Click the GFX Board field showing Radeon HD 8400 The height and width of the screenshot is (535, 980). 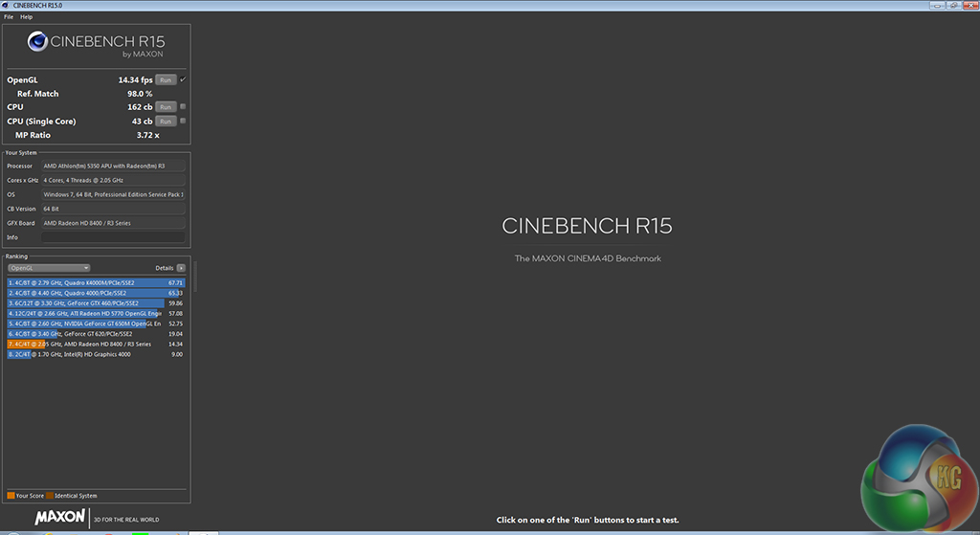click(113, 223)
